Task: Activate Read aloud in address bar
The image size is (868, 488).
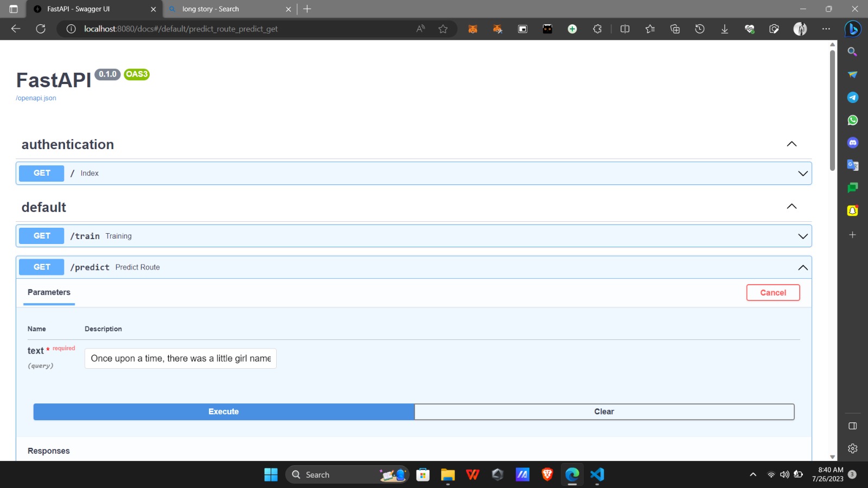Action: (x=420, y=29)
